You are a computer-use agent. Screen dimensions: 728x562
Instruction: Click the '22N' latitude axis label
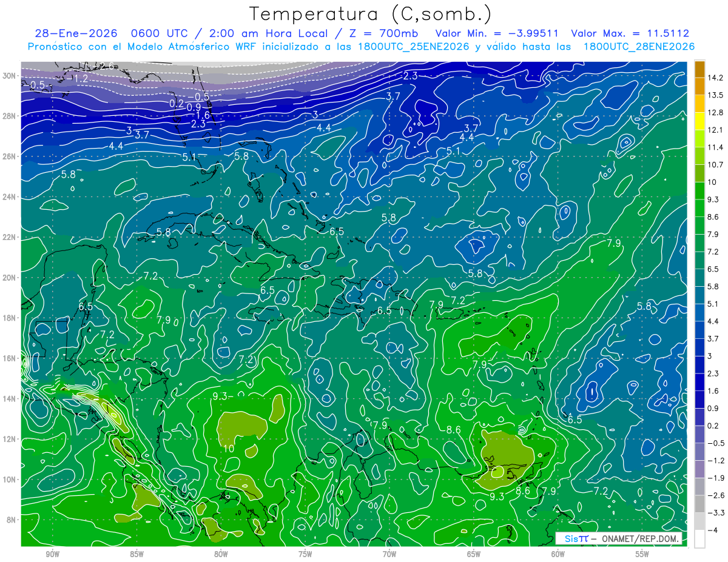[10, 237]
